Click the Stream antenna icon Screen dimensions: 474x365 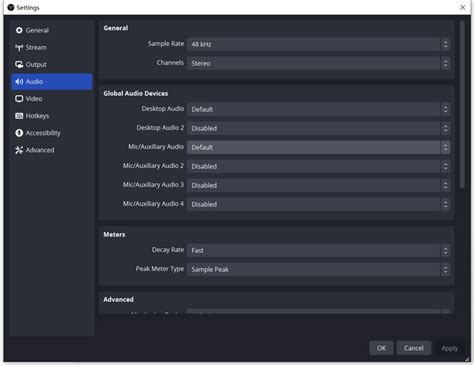[19, 47]
